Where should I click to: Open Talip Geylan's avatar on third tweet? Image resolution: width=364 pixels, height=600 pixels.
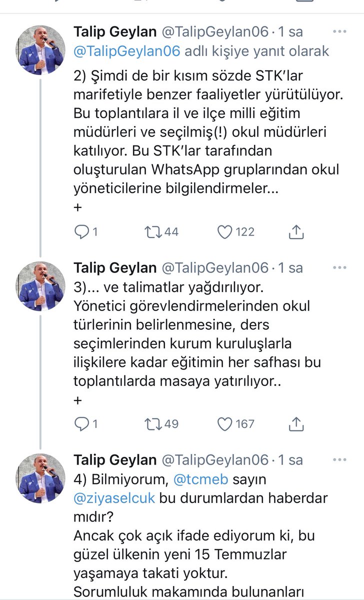(42, 478)
